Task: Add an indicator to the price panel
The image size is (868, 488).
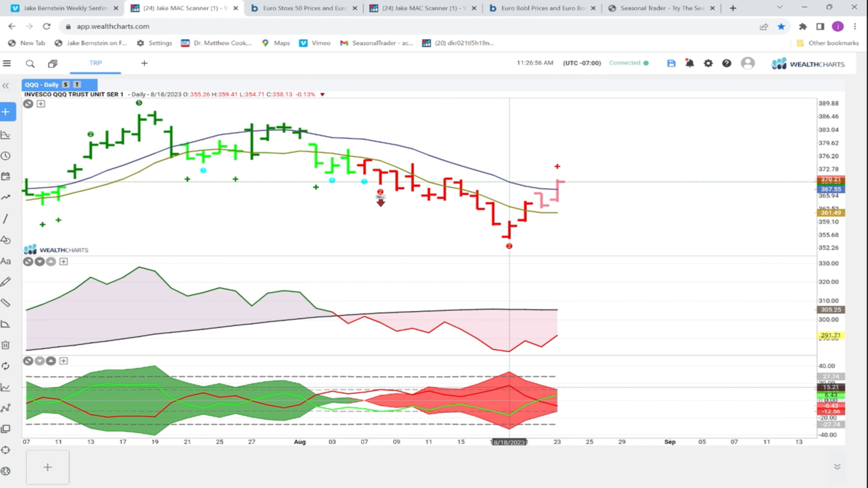Action: (x=41, y=104)
